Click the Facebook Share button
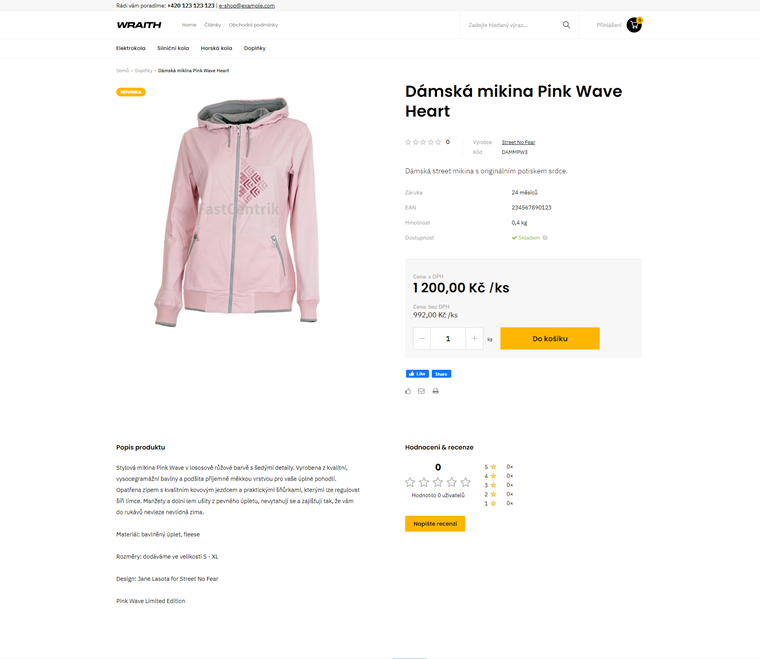 441,374
